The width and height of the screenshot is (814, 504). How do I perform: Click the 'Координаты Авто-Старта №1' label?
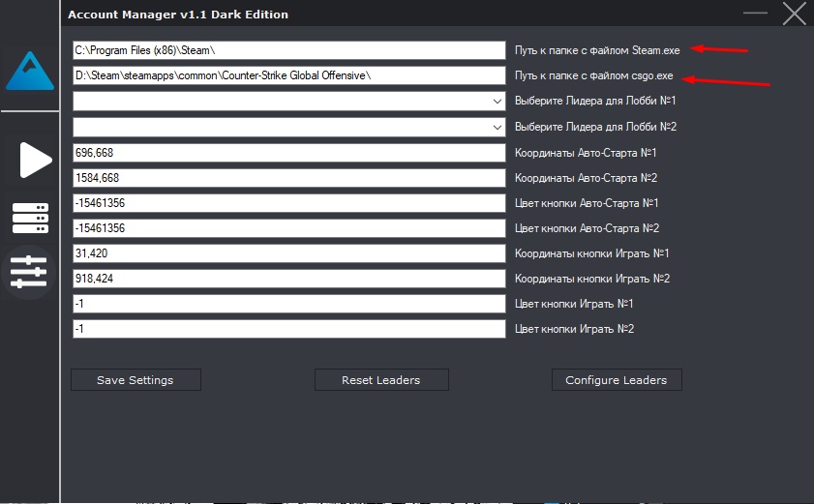point(586,153)
